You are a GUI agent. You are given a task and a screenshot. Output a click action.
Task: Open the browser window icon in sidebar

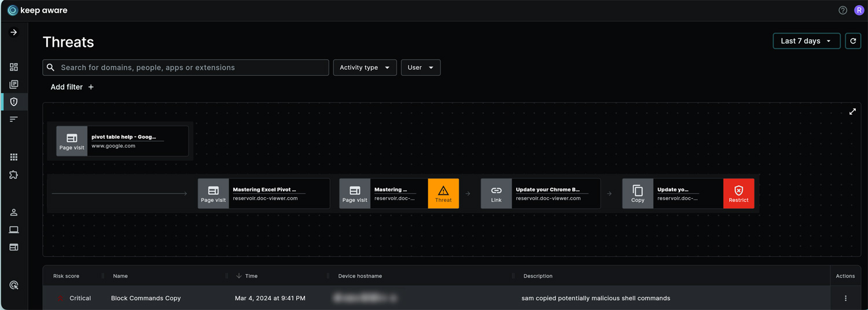click(x=14, y=247)
